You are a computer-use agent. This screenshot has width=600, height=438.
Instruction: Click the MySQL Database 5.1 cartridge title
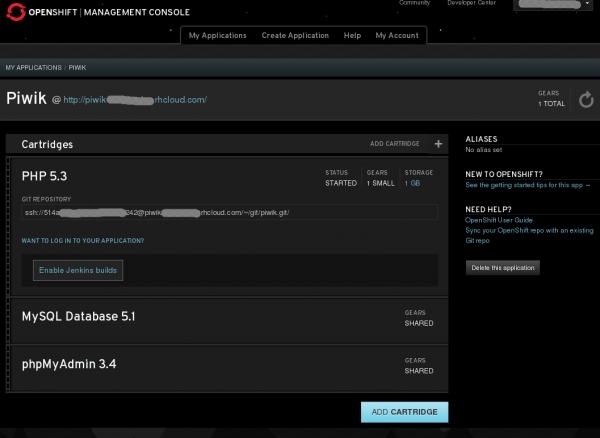pyautogui.click(x=78, y=316)
